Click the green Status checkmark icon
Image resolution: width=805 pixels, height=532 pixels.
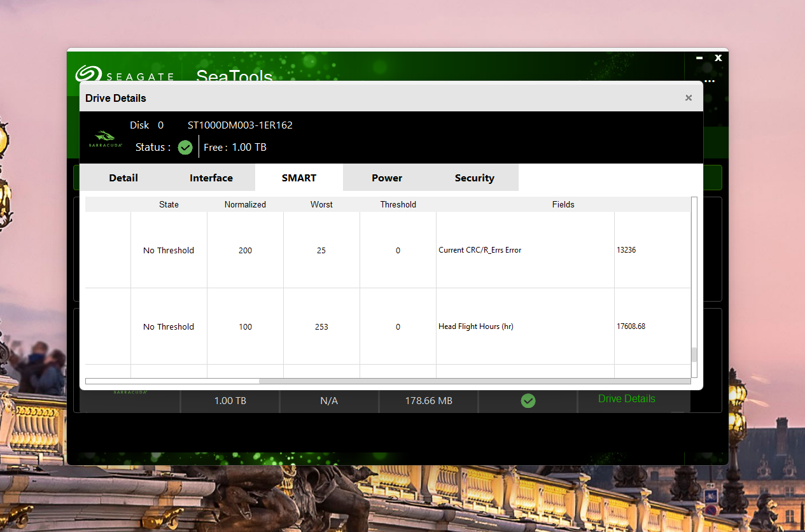(x=185, y=148)
